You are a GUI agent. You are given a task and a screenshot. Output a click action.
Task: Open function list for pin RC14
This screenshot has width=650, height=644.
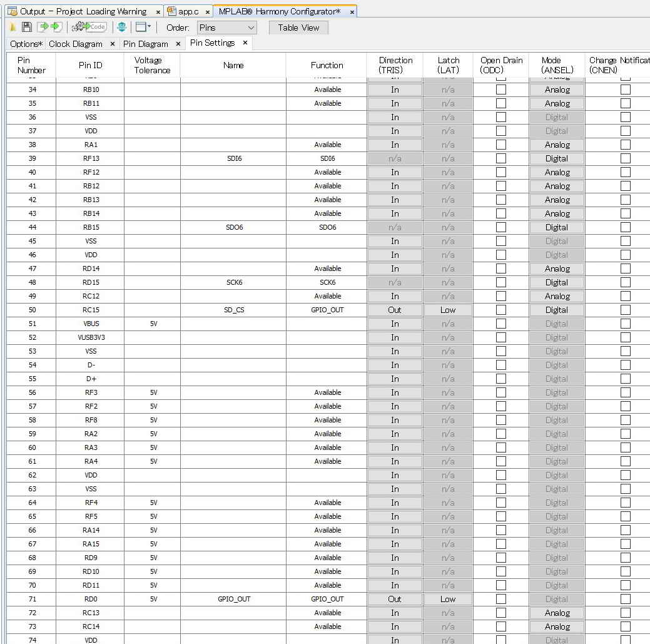(327, 626)
